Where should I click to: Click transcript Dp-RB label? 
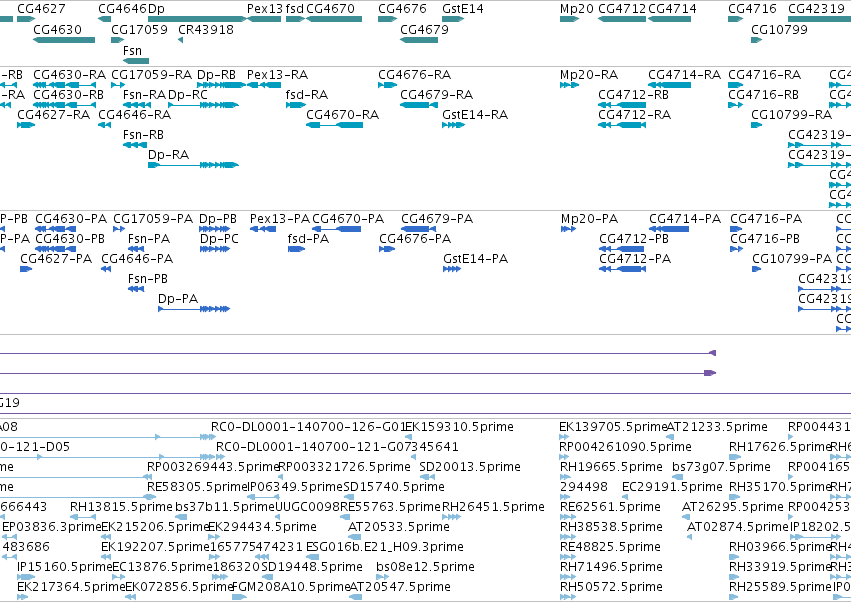(x=216, y=74)
